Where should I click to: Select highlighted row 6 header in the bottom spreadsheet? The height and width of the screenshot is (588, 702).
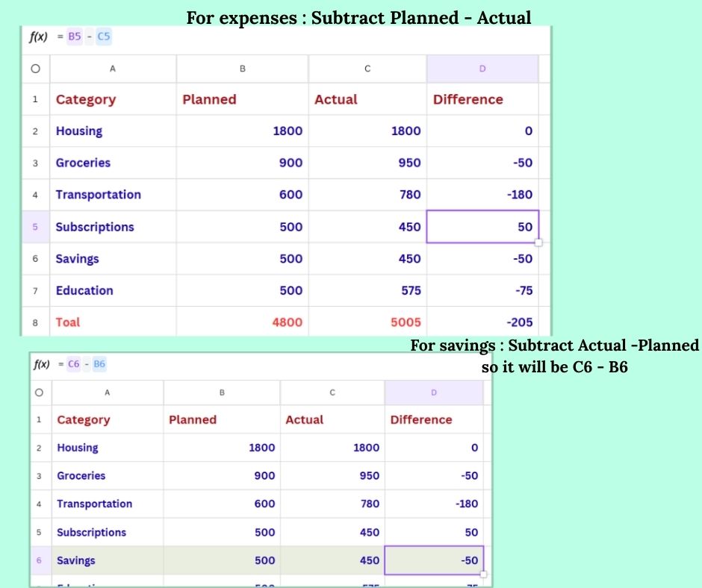tap(39, 560)
